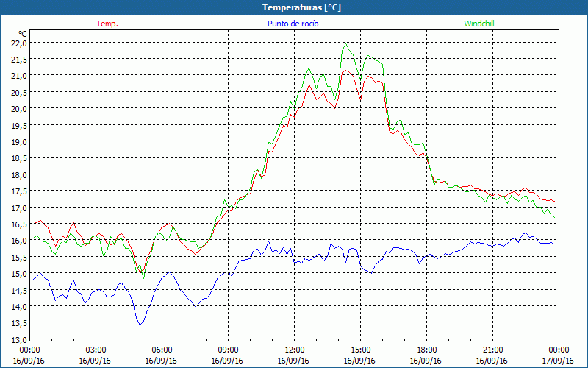Click the 15,5 value on the y-axis
The height and width of the screenshot is (368, 588).
[20, 257]
